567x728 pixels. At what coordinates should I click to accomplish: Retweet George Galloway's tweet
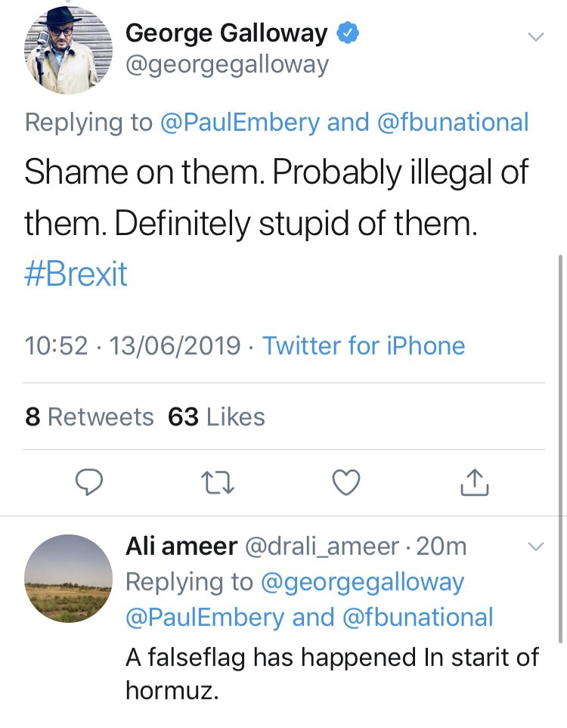(218, 482)
